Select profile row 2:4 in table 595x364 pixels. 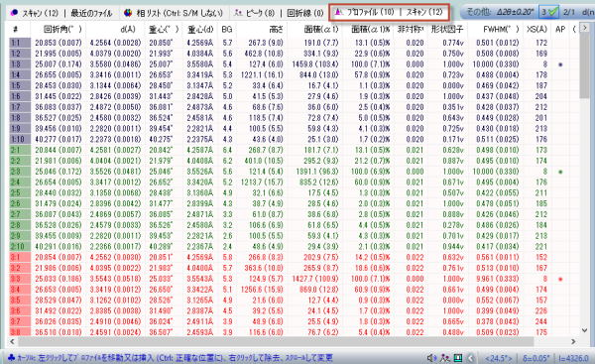290,182
